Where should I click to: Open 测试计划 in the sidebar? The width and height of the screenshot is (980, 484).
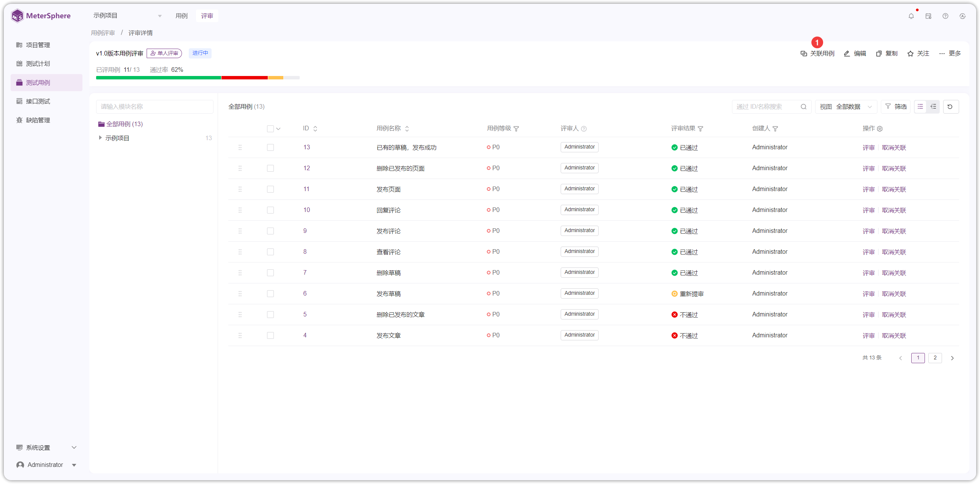click(46, 63)
